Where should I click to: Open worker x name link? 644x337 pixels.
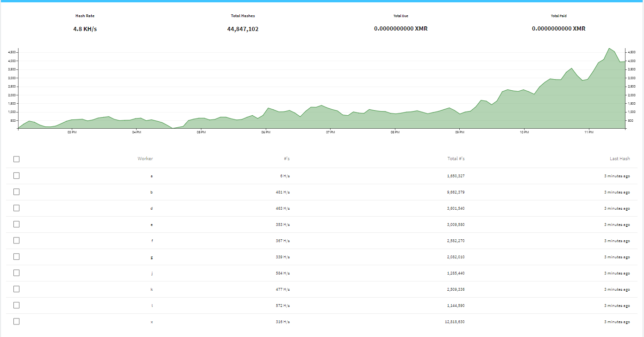[x=152, y=322]
